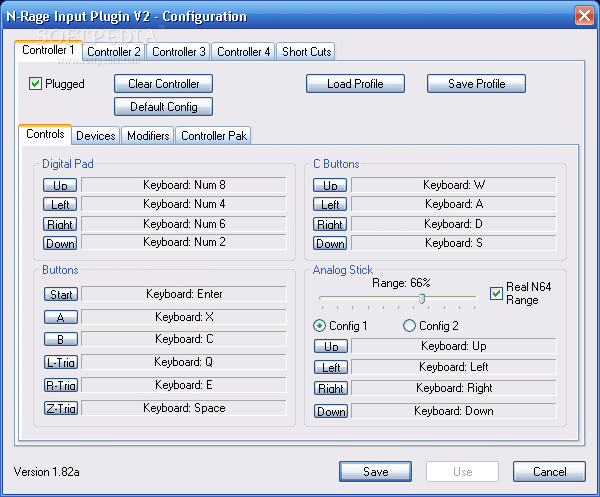Switch to the Controller 3 tab
Viewport: 600px width, 497px height.
(179, 51)
